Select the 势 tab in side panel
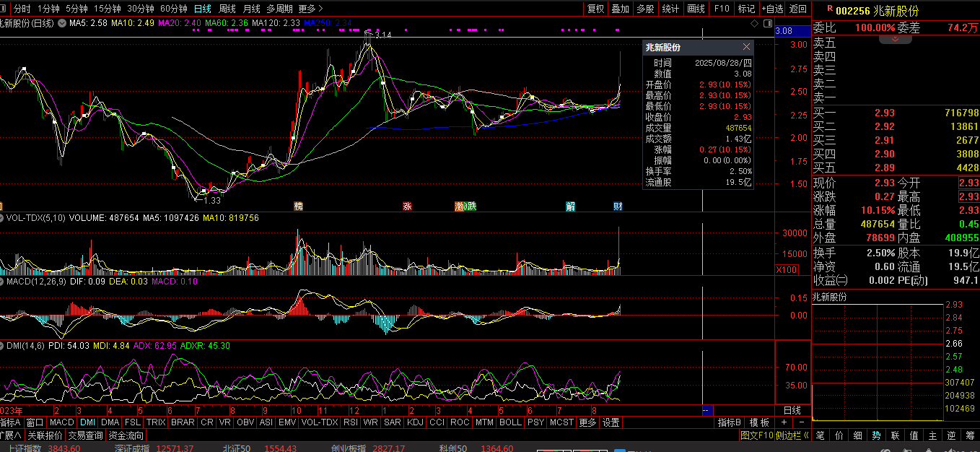This screenshot has width=980, height=452. pos(876,435)
